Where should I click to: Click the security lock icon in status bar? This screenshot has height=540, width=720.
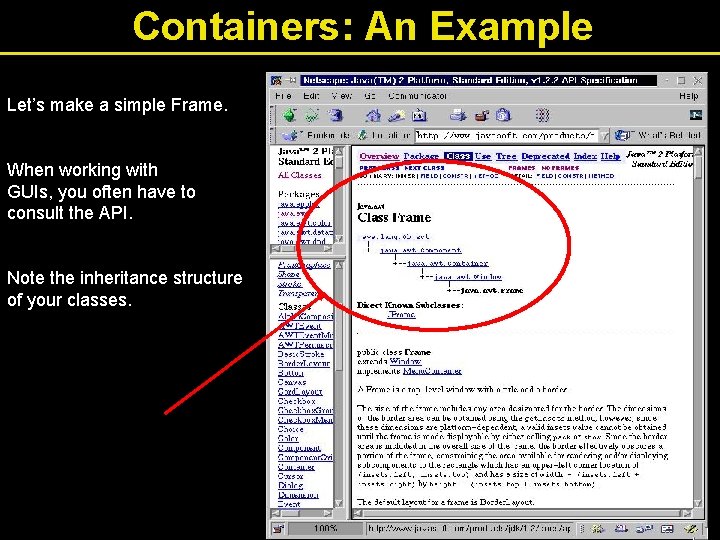pos(279,529)
